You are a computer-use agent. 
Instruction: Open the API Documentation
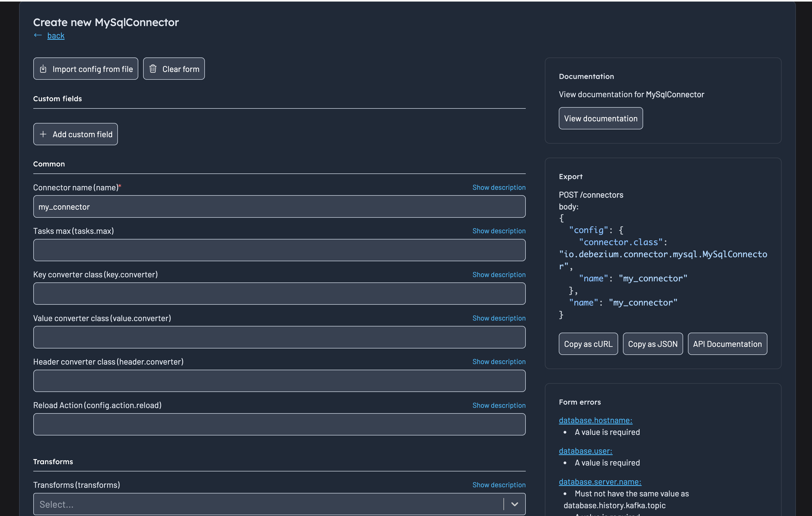[x=727, y=344]
